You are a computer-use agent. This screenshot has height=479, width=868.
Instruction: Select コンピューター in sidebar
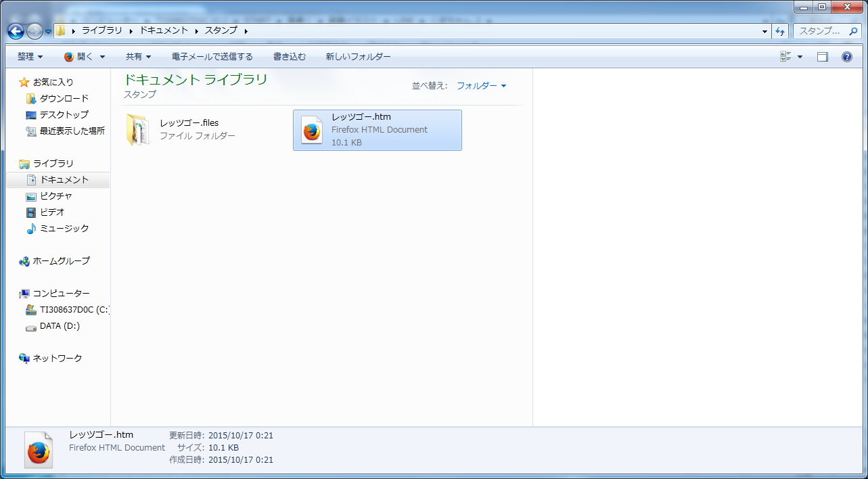[62, 293]
